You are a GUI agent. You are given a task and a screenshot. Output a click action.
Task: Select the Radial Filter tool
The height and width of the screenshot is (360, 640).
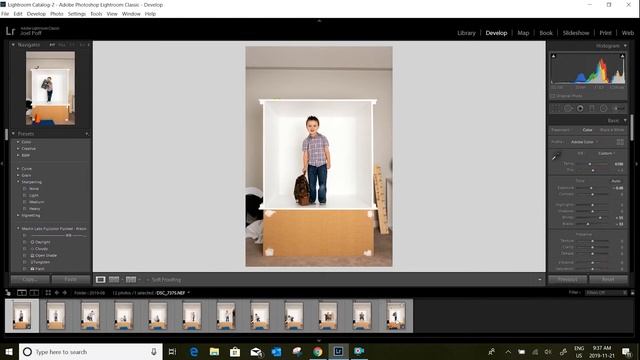[x=604, y=109]
